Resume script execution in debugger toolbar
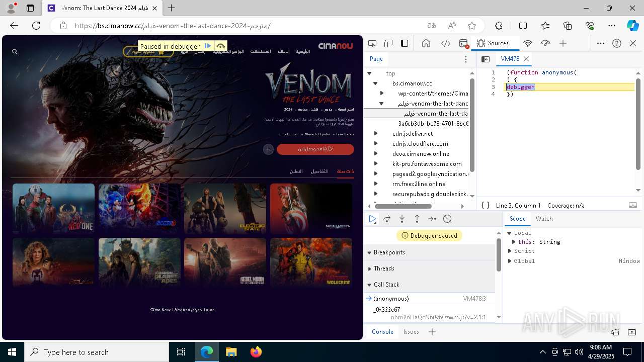This screenshot has height=362, width=644. click(x=372, y=219)
